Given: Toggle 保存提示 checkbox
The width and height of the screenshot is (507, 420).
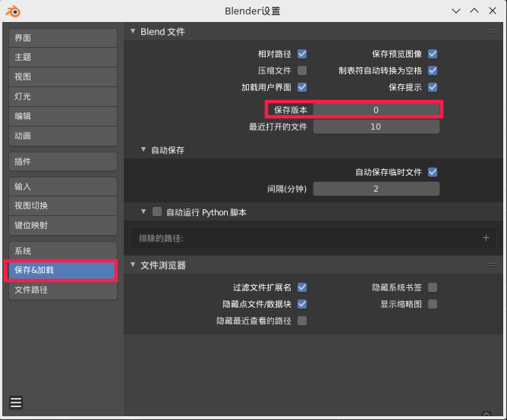Looking at the screenshot, I should [433, 87].
